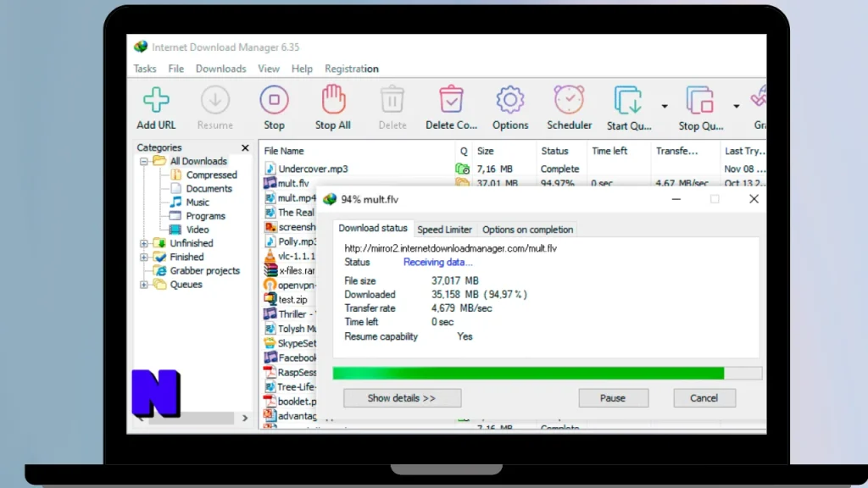Select Undercover.mp3 in the download list

[314, 169]
